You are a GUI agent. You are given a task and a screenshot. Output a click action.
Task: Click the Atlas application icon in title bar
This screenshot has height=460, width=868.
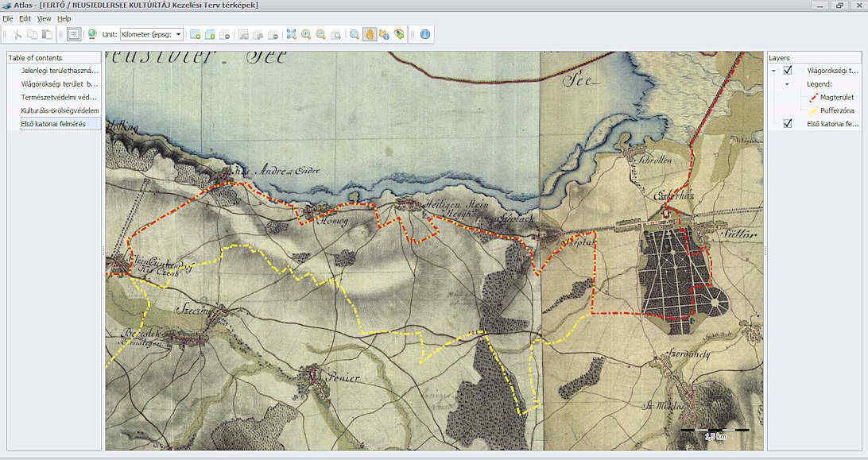(x=6, y=6)
